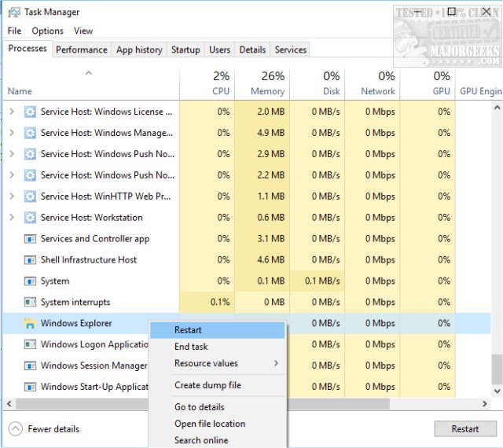
Task: Open the Options menu
Action: 47,31
